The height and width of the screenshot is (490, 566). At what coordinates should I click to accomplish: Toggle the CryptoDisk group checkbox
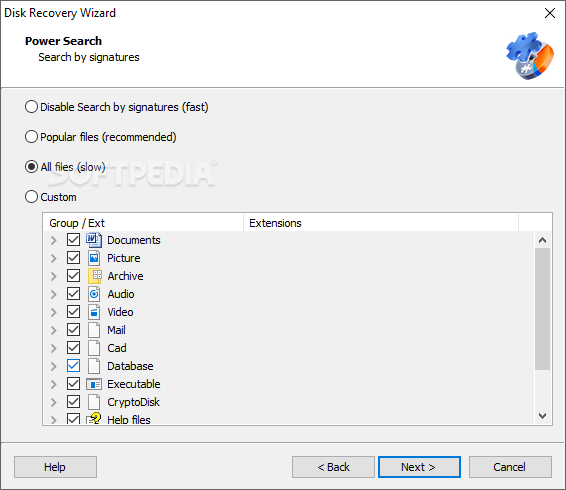(x=73, y=402)
